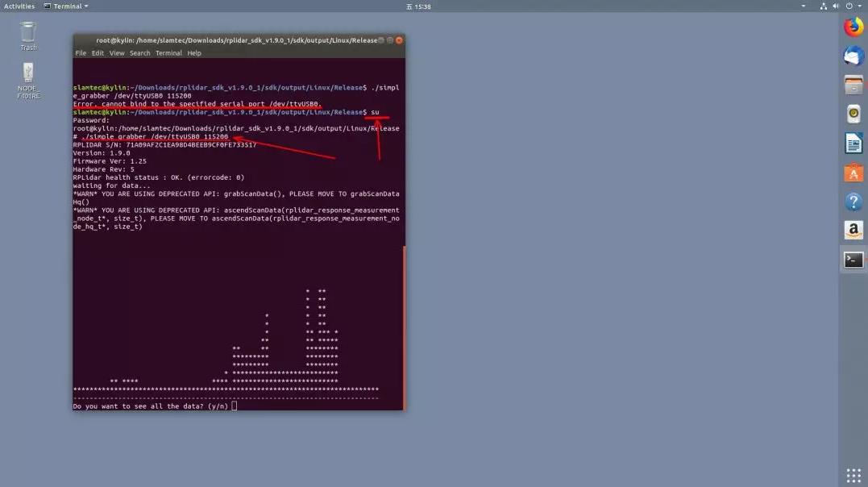Open the File menu in terminal
Image resolution: width=868 pixels, height=487 pixels.
click(81, 53)
